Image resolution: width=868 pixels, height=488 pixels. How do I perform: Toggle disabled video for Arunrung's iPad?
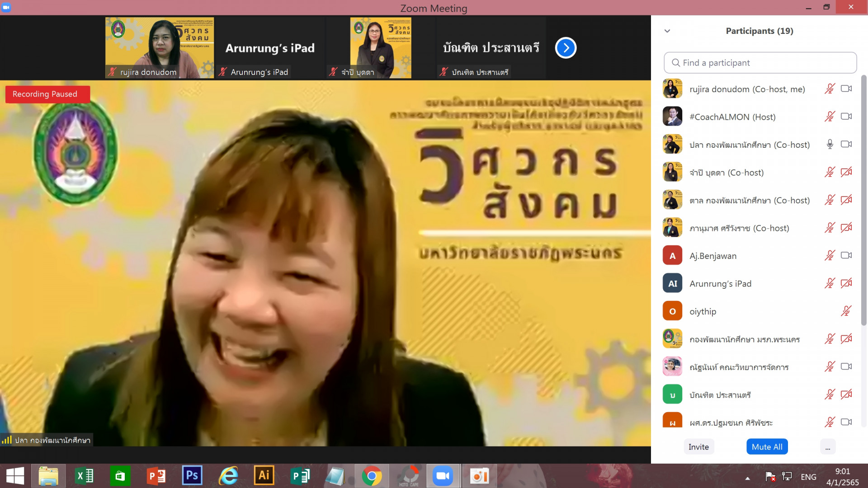tap(846, 283)
